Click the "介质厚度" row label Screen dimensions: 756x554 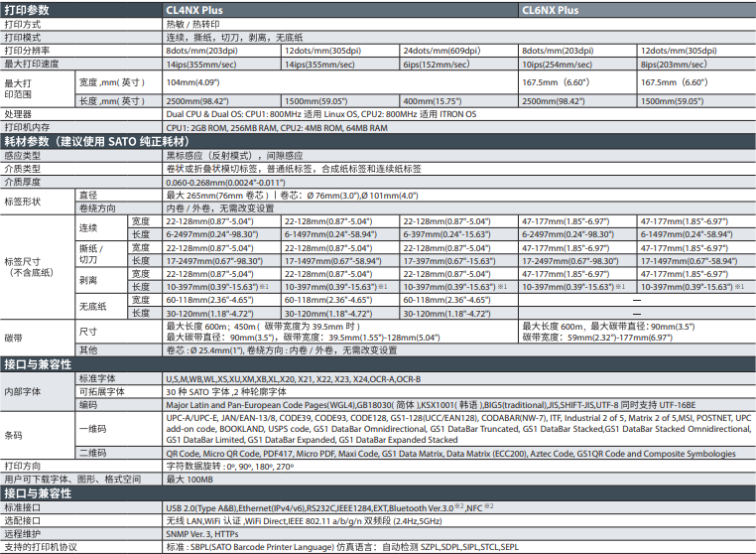point(23,182)
